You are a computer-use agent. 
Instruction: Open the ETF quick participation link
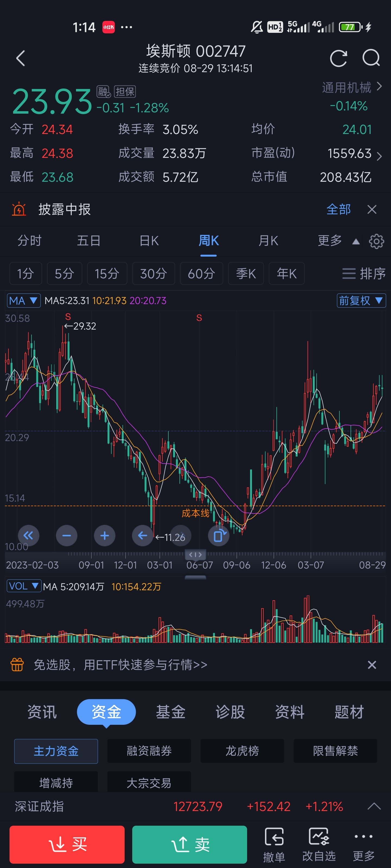pyautogui.click(x=121, y=665)
